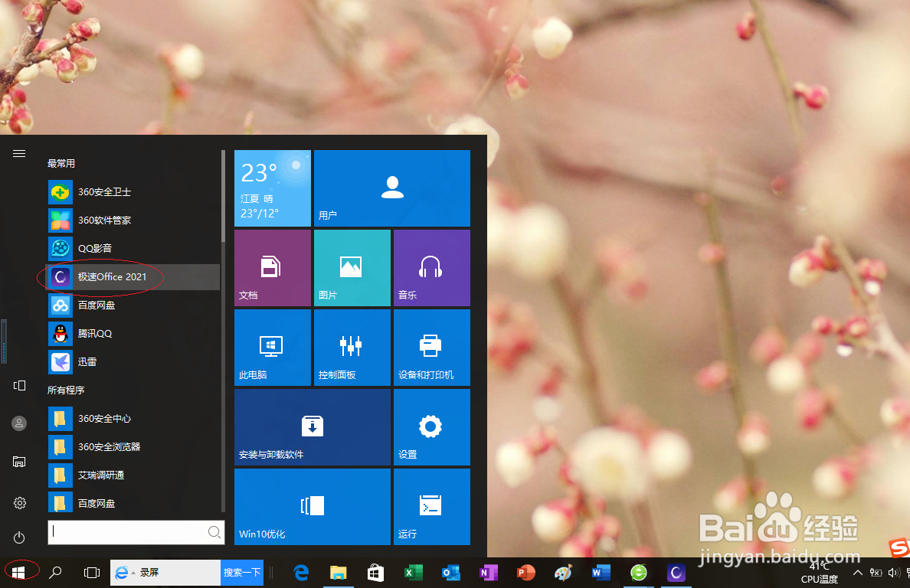Open the 音乐 tile
Screen dimensions: 910x588
(x=432, y=268)
